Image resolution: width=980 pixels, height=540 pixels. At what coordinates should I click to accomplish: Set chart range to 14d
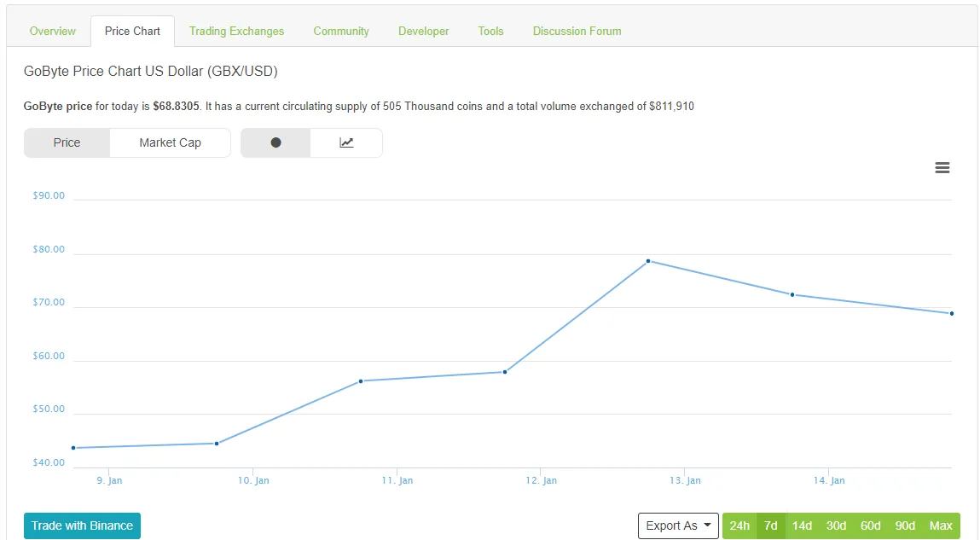802,525
